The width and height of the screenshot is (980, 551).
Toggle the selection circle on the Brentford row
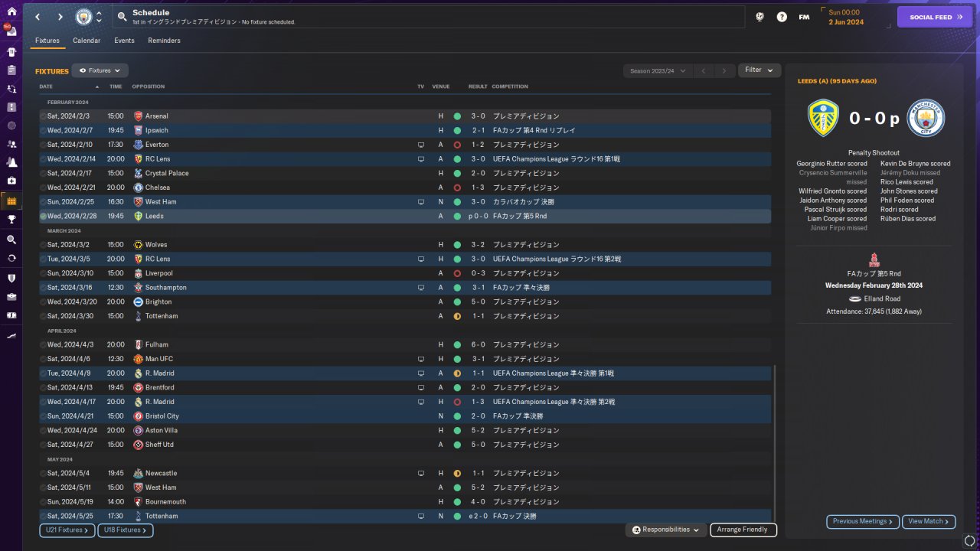[x=44, y=388]
